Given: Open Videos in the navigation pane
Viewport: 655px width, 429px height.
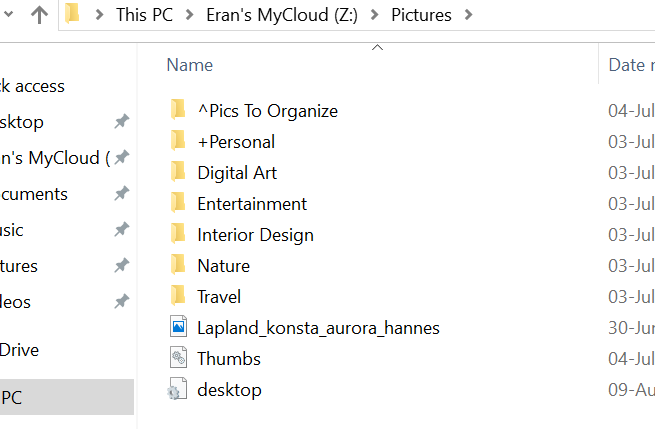Looking at the screenshot, I should 15,302.
